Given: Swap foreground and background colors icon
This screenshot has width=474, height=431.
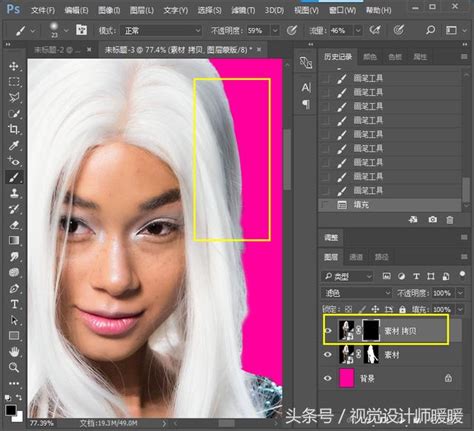Looking at the screenshot, I should pyautogui.click(x=19, y=397).
